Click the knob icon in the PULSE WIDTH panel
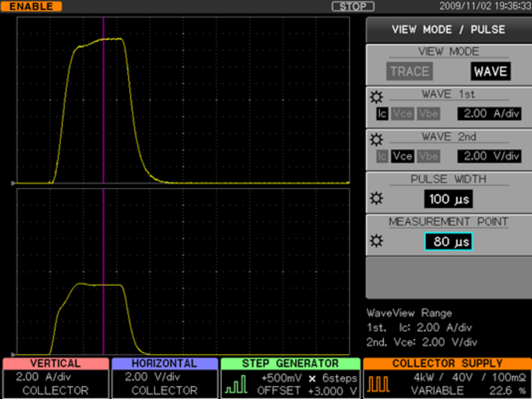532x399 pixels. point(376,198)
